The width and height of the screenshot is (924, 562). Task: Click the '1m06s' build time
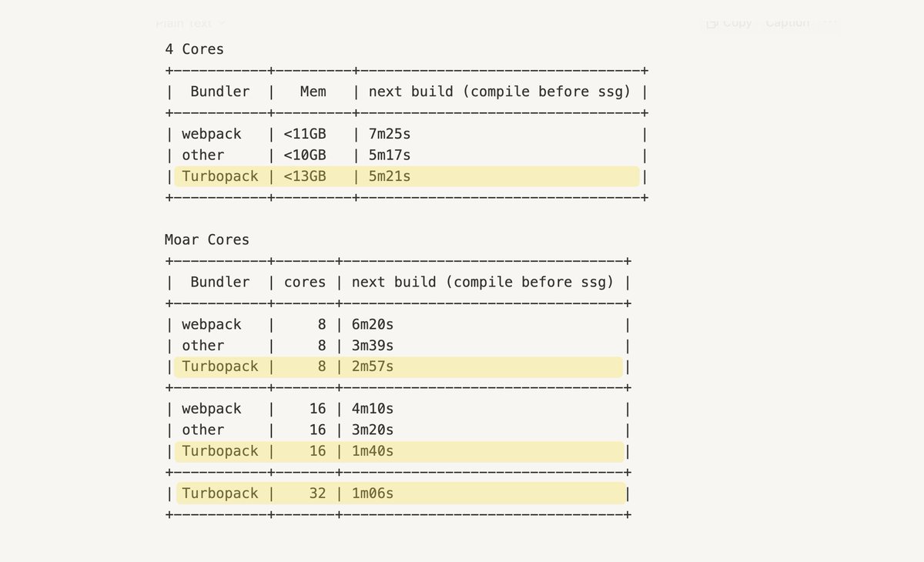[x=373, y=493]
